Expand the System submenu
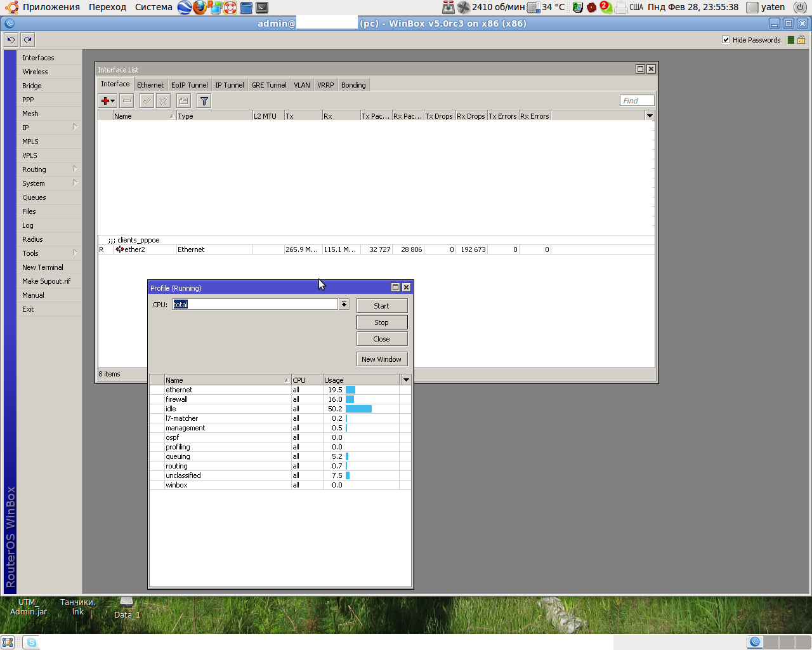Screen dimensions: 812x650 click(49, 183)
